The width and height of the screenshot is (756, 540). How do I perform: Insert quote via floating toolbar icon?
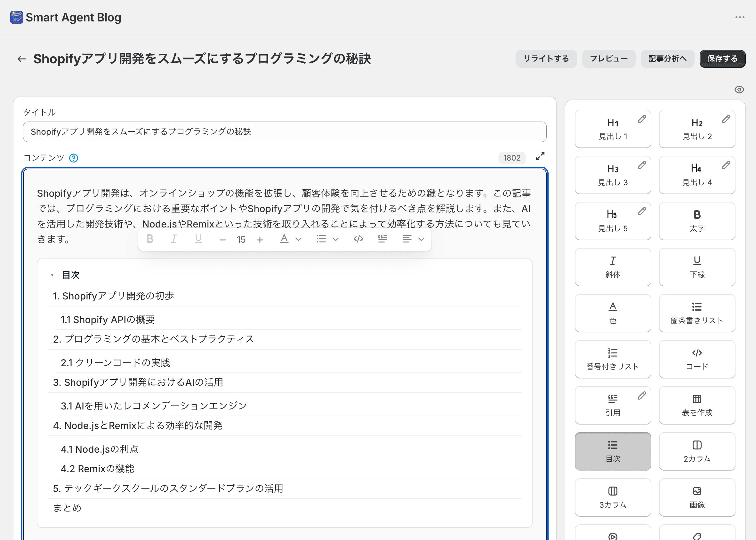tap(383, 239)
